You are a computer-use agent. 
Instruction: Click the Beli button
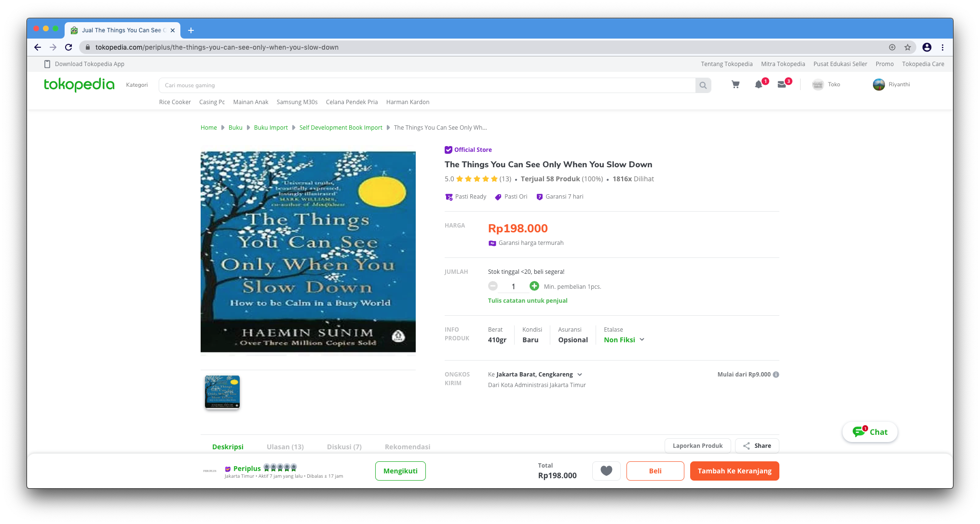click(x=655, y=471)
